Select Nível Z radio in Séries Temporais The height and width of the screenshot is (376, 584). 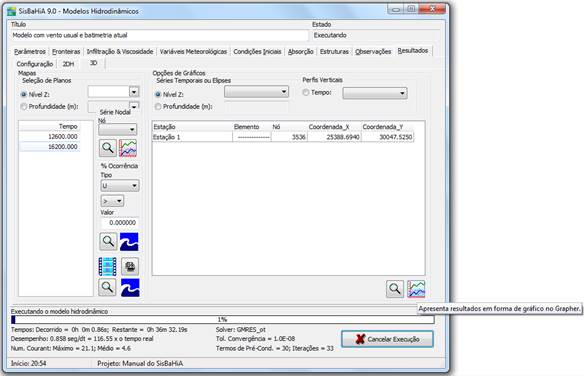pos(158,95)
